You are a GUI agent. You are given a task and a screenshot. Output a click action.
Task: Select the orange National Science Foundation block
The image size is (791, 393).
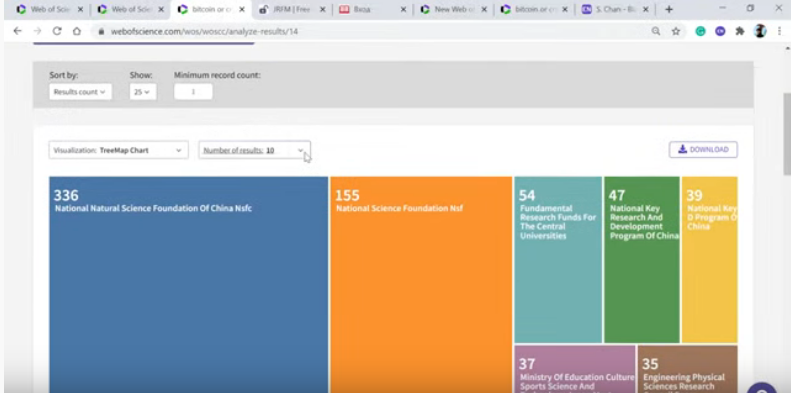point(421,285)
